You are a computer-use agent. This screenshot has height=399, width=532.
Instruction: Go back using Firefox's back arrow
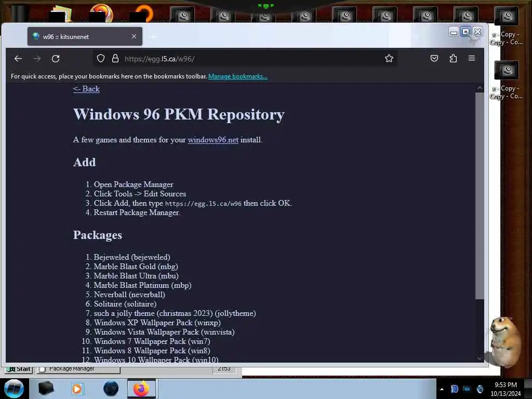click(x=18, y=59)
